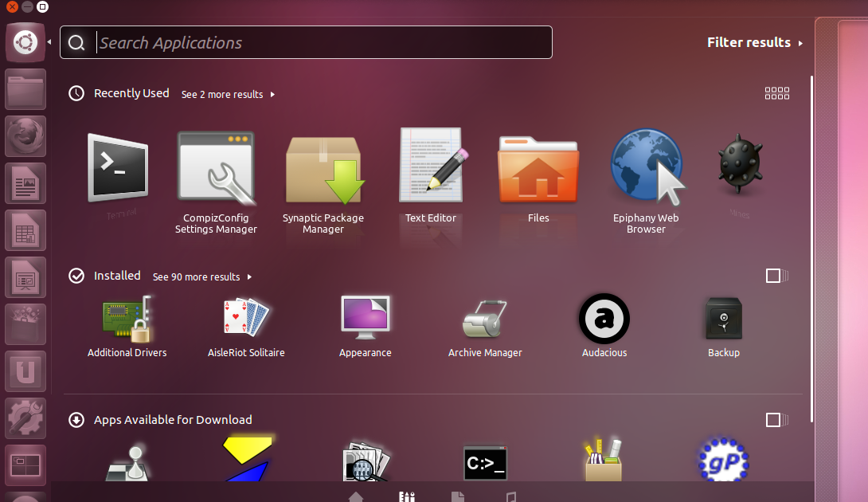Screen dimensions: 868x502
Task: Start the Epiphany Web Browser
Action: (x=647, y=165)
